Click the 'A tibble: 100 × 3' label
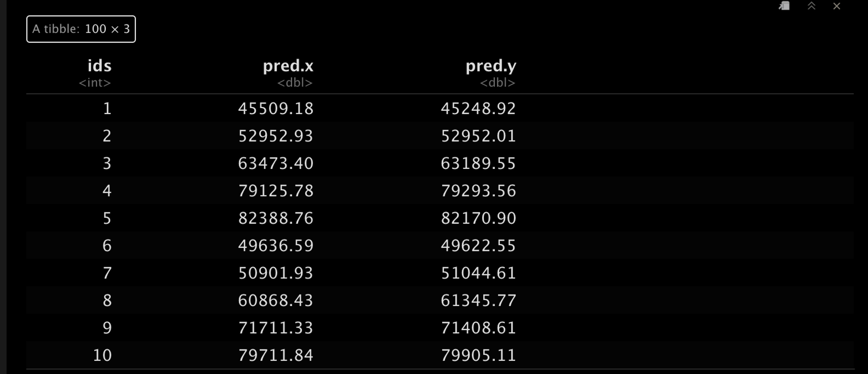 [81, 29]
